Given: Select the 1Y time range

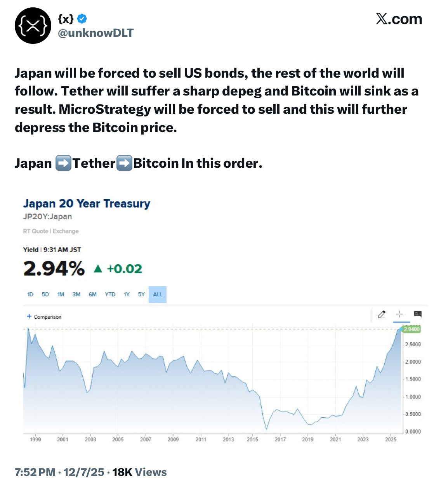Looking at the screenshot, I should click(127, 294).
